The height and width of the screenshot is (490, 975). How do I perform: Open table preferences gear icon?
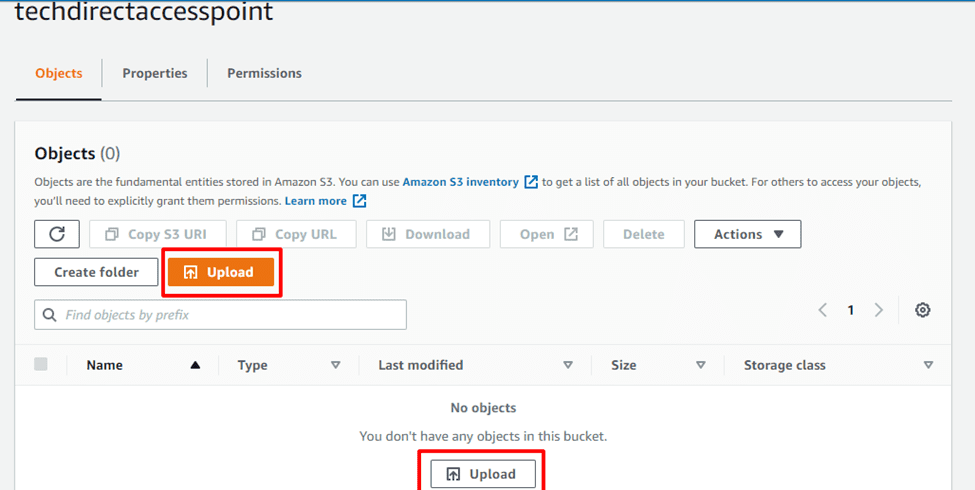pyautogui.click(x=923, y=310)
